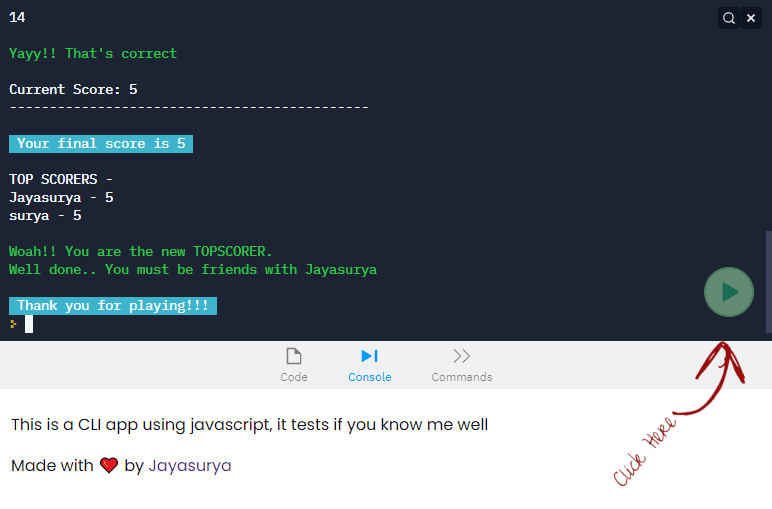Click the green Run play button
This screenshot has height=509, width=772.
point(729,292)
